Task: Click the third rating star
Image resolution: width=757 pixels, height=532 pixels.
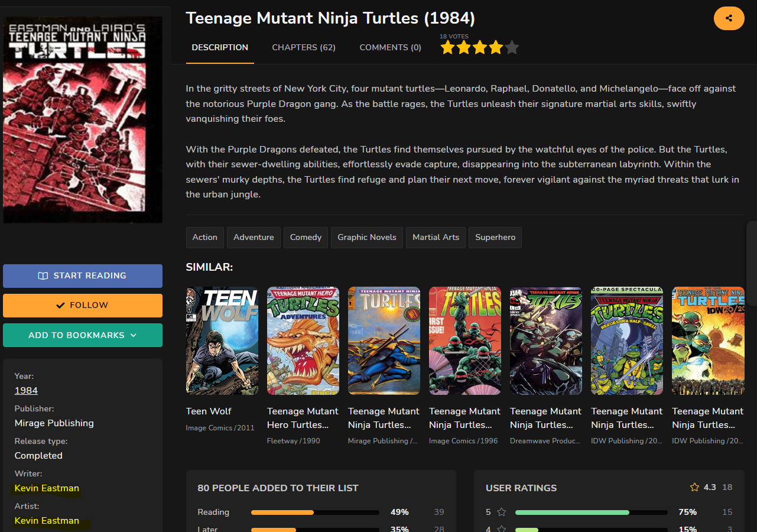Action: coord(480,47)
